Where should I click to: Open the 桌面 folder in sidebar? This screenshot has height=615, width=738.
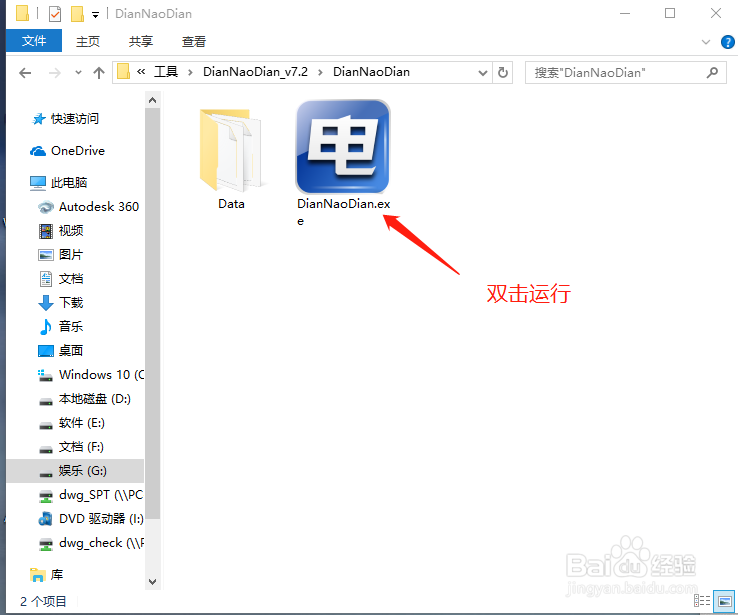[61, 351]
